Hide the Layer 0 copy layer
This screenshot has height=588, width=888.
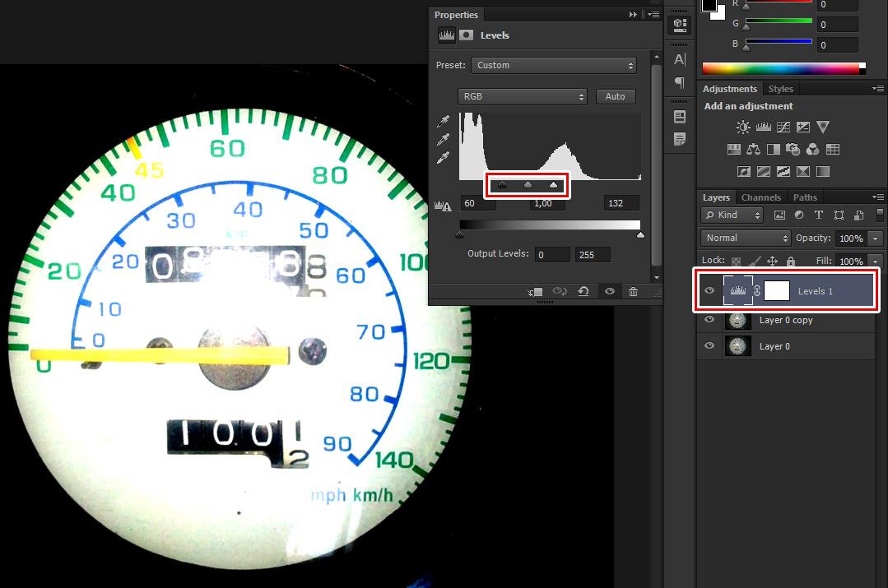tap(709, 320)
